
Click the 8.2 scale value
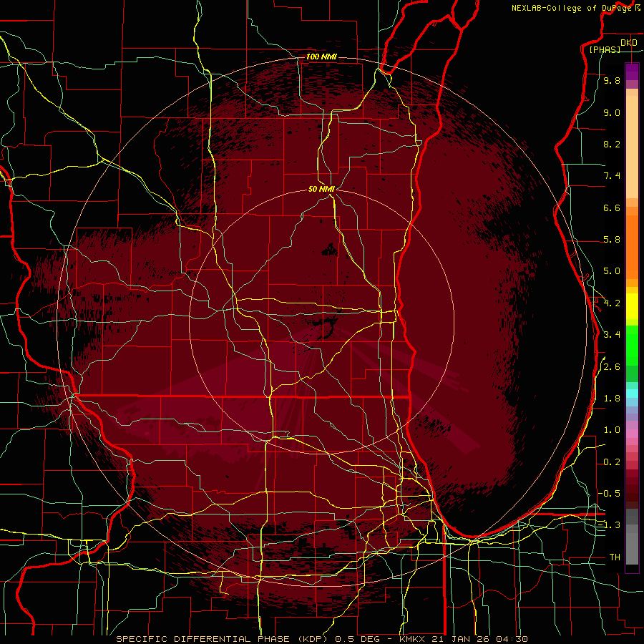(612, 144)
